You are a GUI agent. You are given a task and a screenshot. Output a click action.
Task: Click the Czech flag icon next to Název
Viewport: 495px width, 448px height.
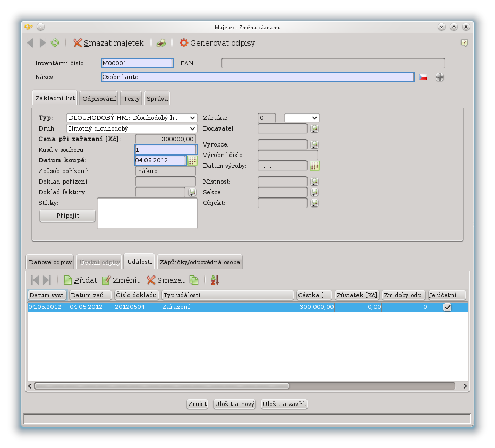click(x=423, y=77)
